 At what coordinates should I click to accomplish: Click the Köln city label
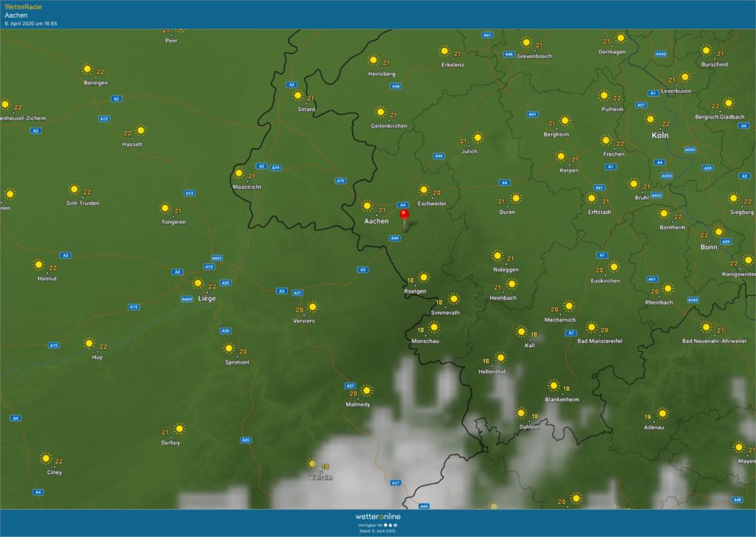coord(660,135)
